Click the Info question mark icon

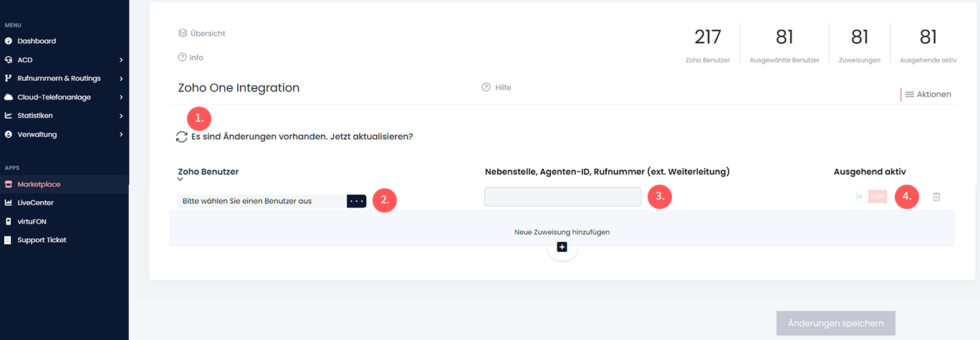tap(182, 57)
